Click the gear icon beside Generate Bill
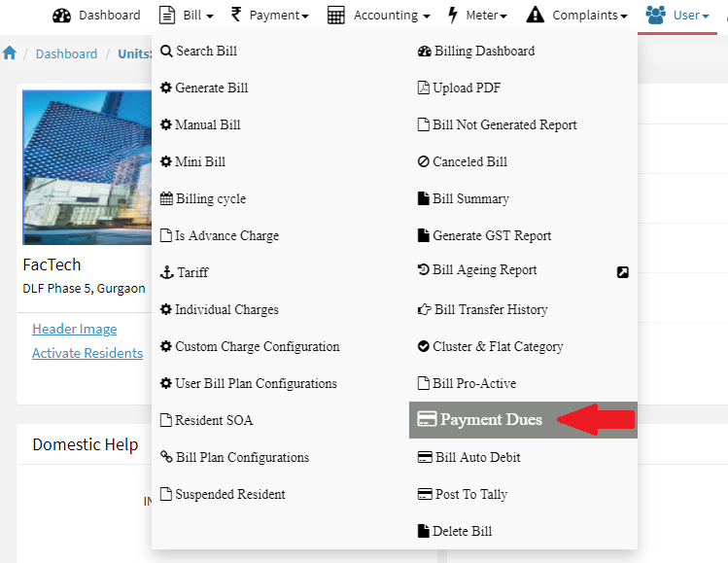 coord(166,88)
